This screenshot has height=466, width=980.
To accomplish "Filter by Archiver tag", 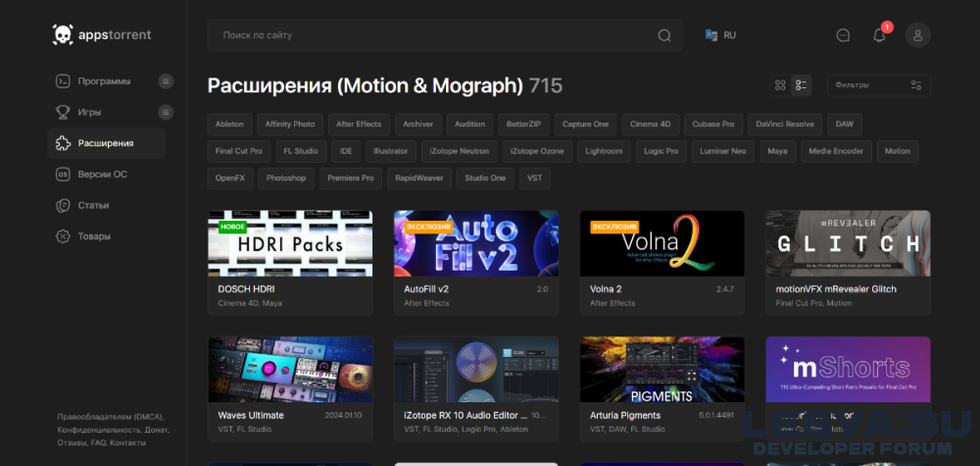I will click(418, 125).
